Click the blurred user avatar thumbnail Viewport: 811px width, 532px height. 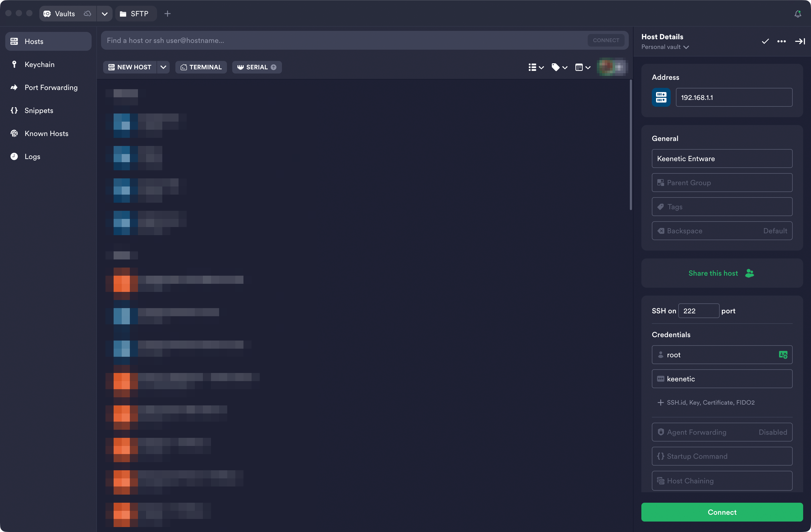(612, 67)
